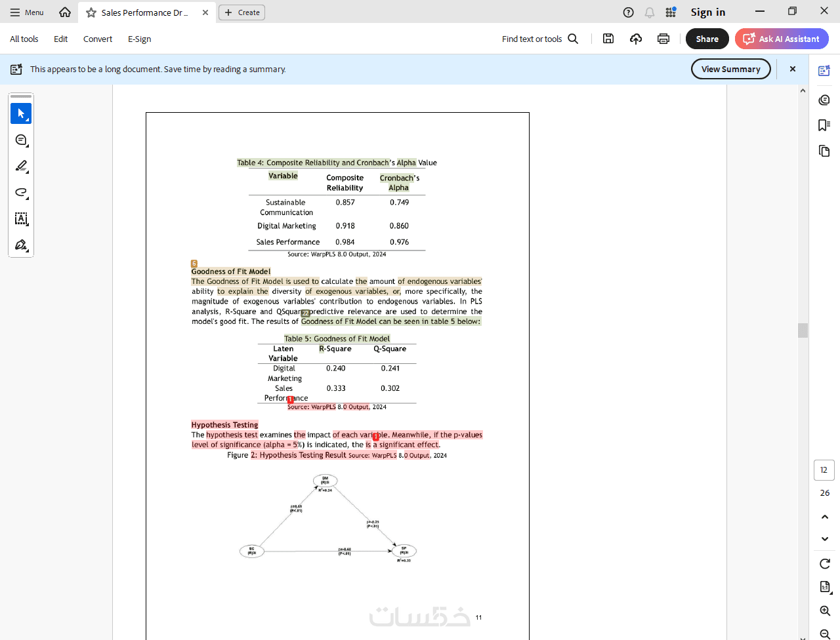The image size is (840, 640).
Task: Open All tools menu
Action: click(24, 39)
